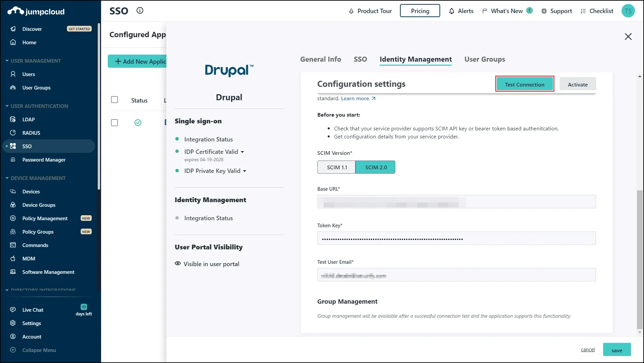Open Policy Management icon
Viewport: 644px width, 363px height.
pos(13,218)
